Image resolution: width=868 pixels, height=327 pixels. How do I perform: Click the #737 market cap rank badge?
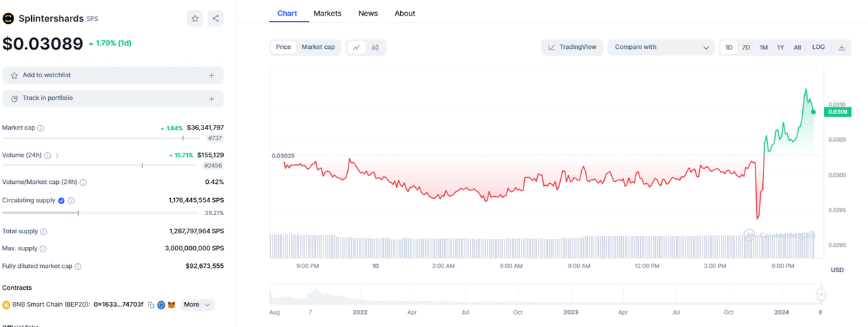215,138
